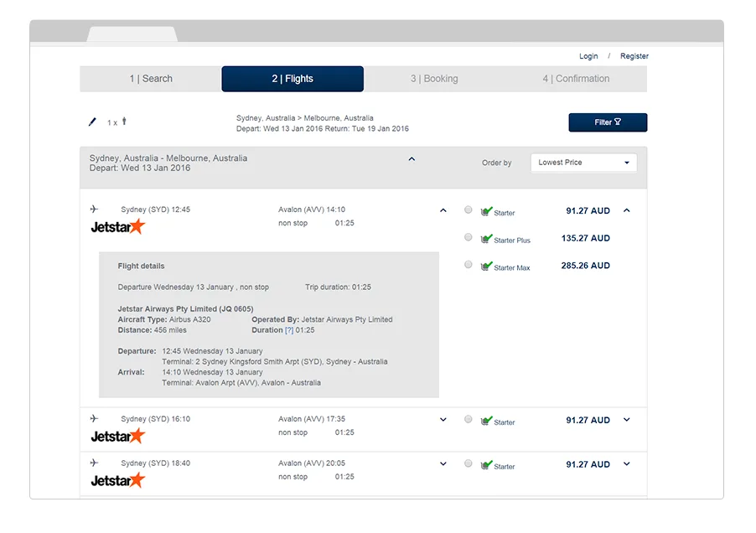The height and width of the screenshot is (533, 756).
Task: Click green check icon for 16:10 Starter fare
Action: point(486,421)
